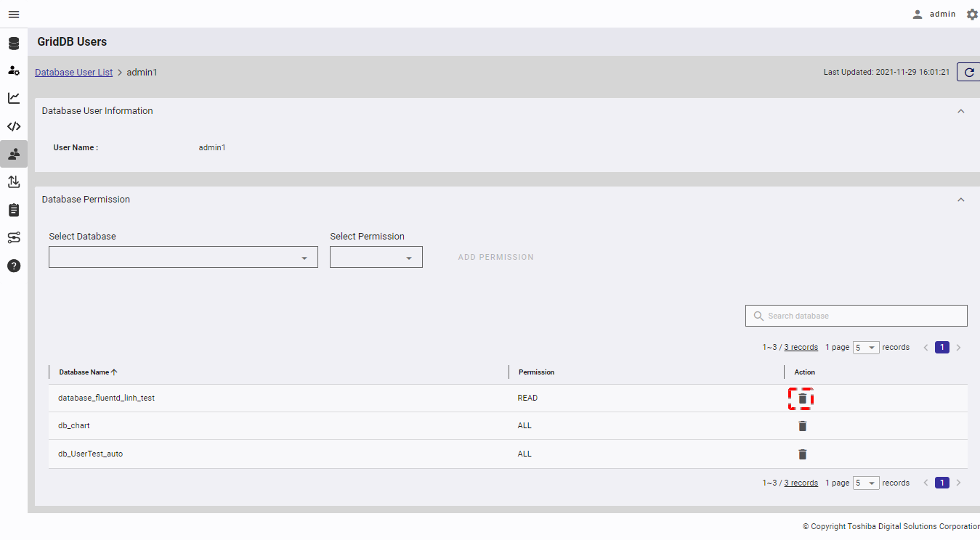This screenshot has height=540, width=980.
Task: Collapse the Database User Information panel
Action: pos(961,111)
